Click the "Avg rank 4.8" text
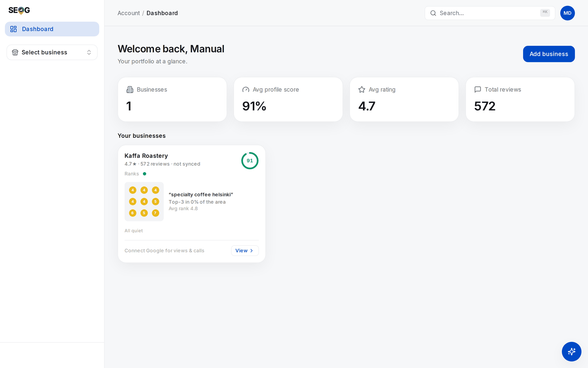 click(x=183, y=209)
